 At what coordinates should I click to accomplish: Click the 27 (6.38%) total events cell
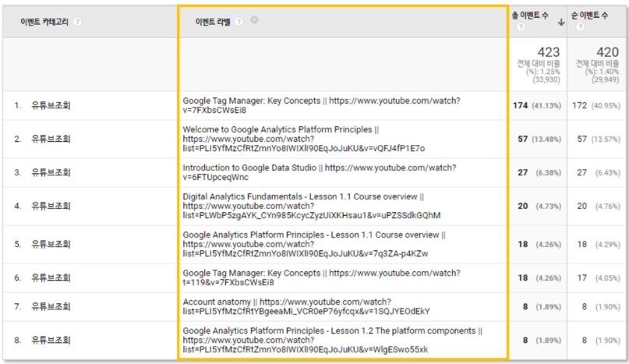point(539,172)
